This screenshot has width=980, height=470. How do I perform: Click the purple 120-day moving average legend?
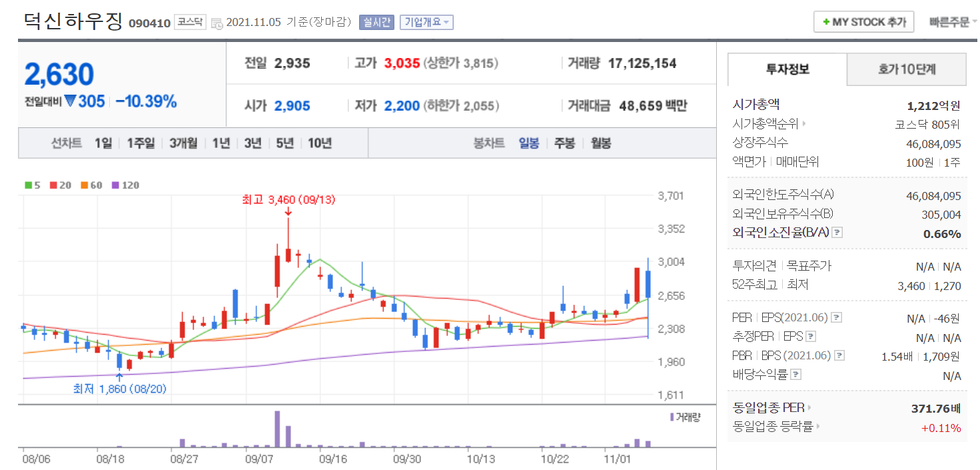click(x=125, y=185)
